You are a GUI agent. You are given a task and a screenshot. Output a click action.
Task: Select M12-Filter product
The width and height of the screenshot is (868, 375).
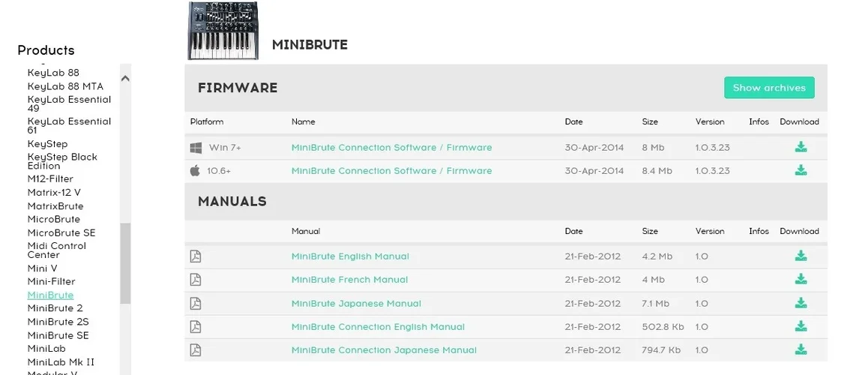coord(49,179)
